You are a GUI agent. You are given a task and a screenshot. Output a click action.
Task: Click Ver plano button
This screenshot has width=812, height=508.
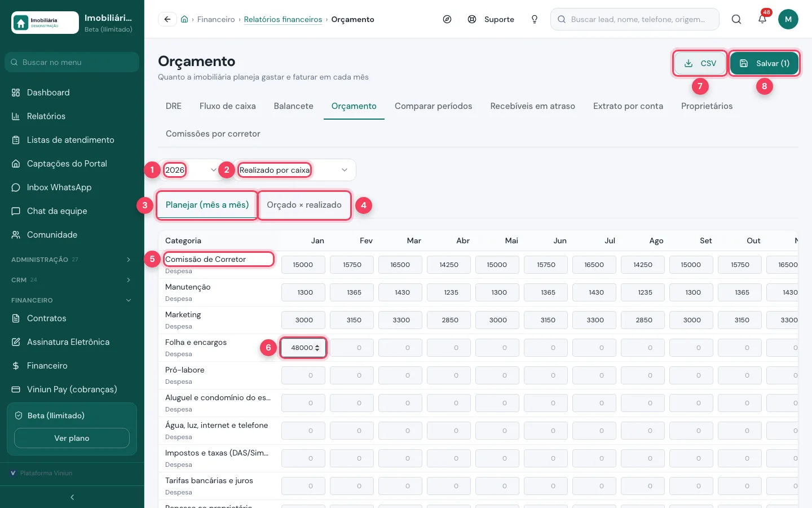point(72,438)
